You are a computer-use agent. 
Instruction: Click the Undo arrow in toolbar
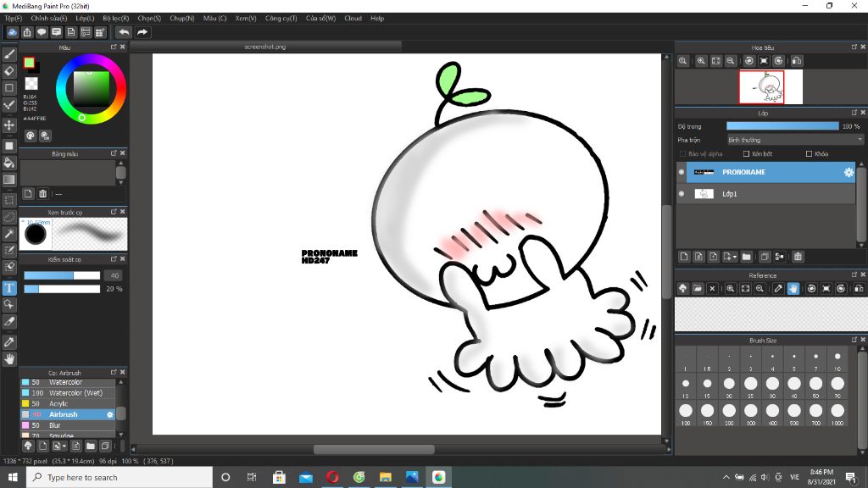tap(124, 32)
